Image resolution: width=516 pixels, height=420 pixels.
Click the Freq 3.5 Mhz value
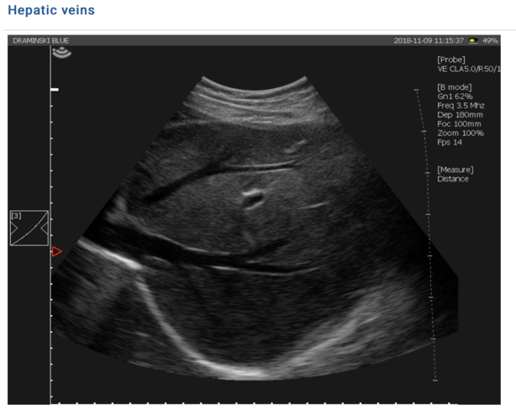[x=461, y=106]
